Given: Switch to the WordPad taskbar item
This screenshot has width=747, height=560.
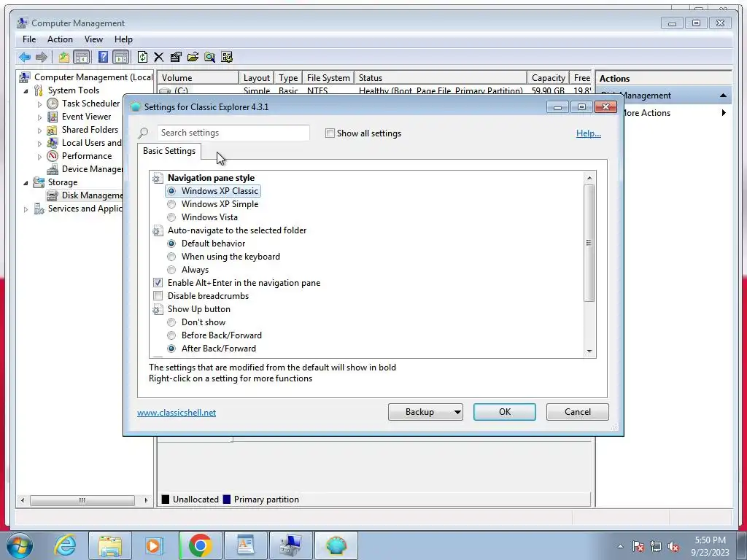Looking at the screenshot, I should [245, 545].
